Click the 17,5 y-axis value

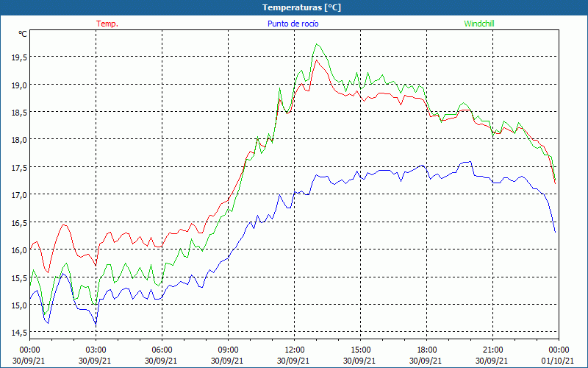[x=19, y=168]
